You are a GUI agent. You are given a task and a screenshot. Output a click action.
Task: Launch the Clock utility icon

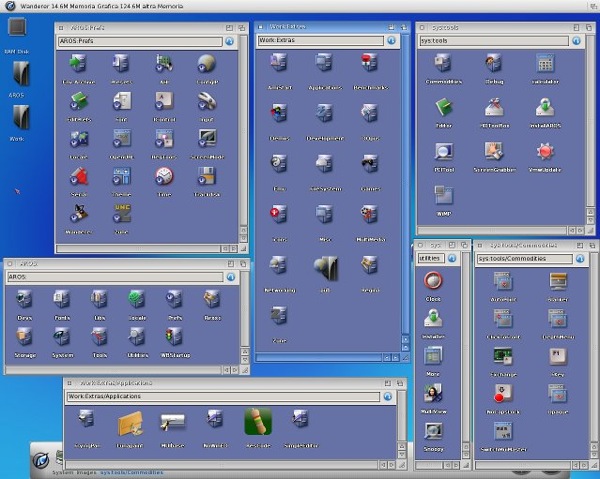[x=433, y=281]
